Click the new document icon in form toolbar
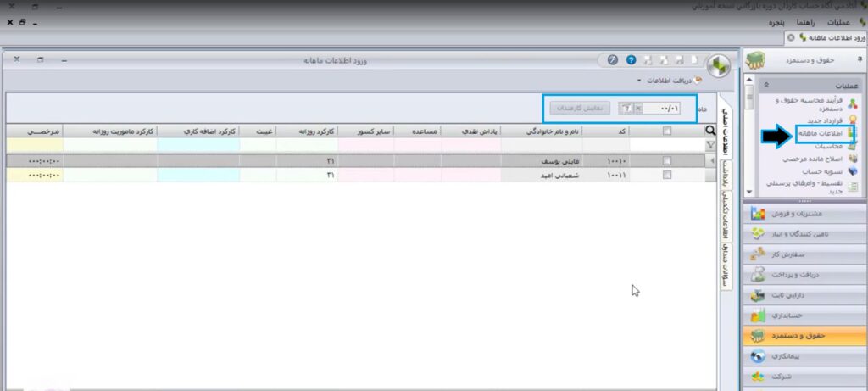 (x=695, y=60)
